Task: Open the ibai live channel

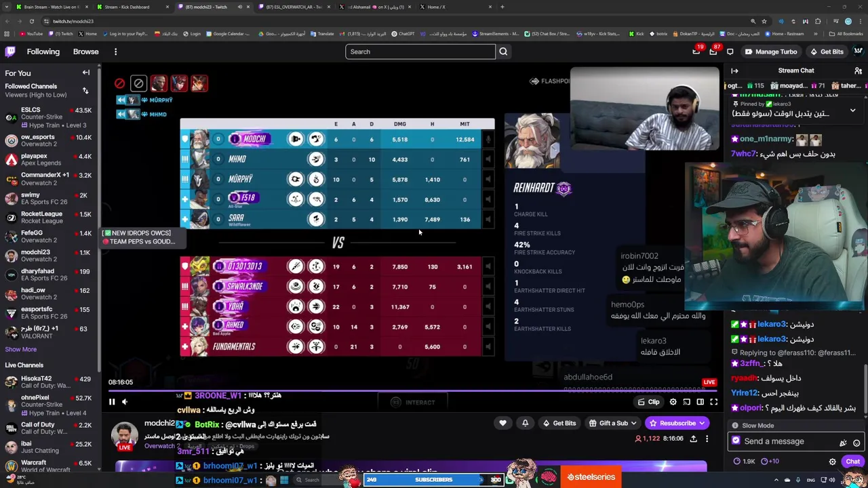Action: pyautogui.click(x=48, y=447)
